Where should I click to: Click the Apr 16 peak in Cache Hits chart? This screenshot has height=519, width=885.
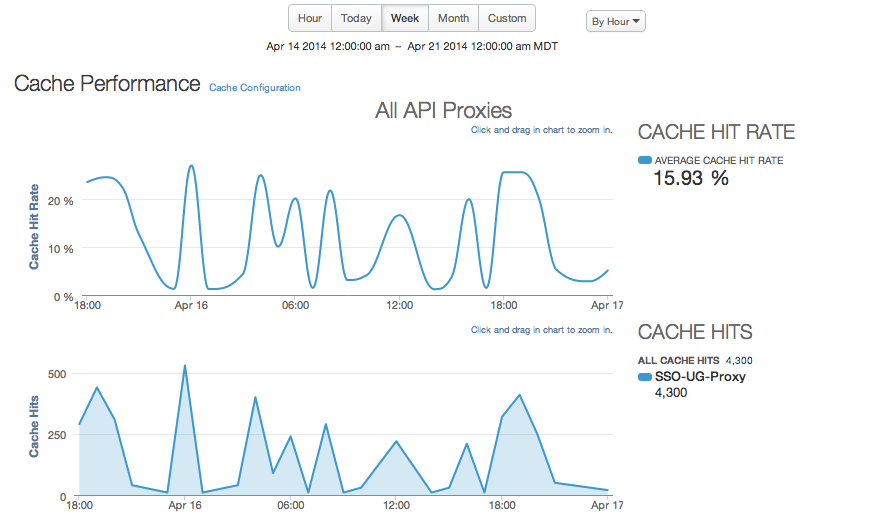(185, 366)
